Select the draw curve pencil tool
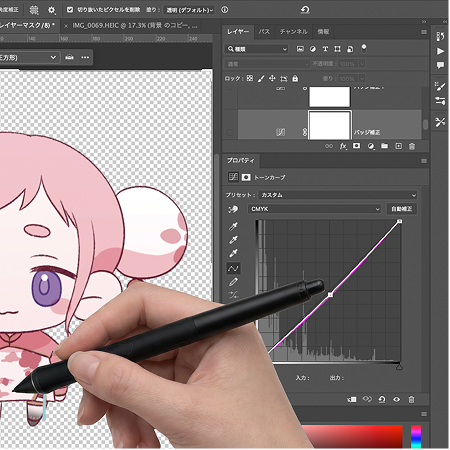The image size is (450, 450). click(x=233, y=282)
